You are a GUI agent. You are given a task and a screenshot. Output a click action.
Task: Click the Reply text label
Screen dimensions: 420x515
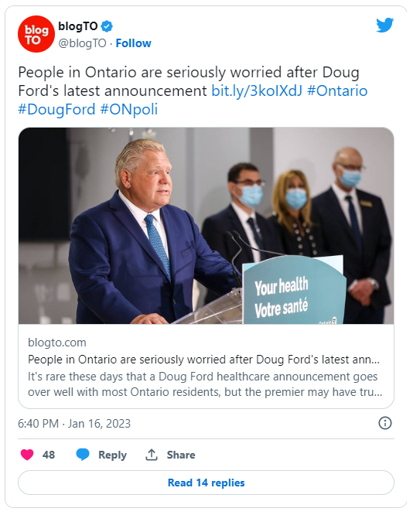112,455
